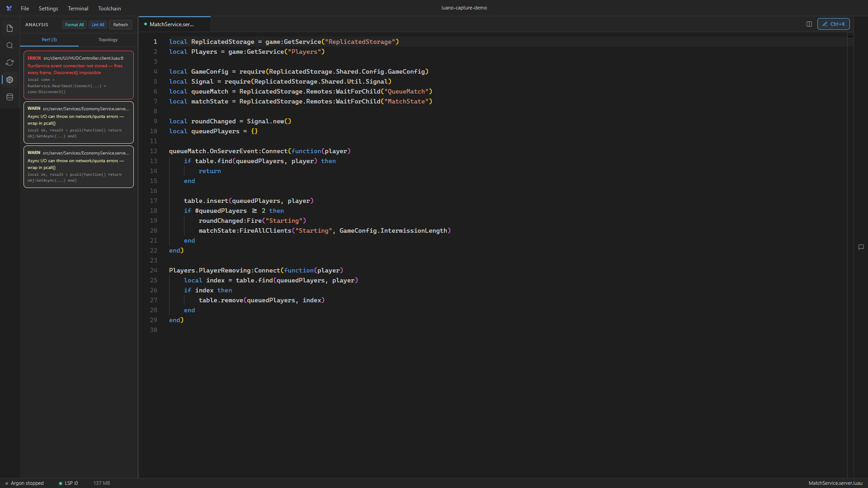
Task: Open the Settings menu
Action: tap(48, 8)
